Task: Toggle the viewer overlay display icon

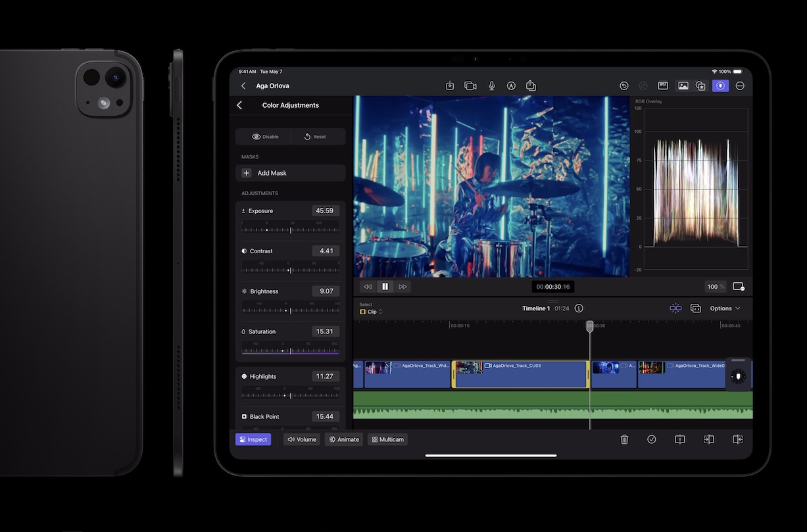Action: [x=738, y=286]
